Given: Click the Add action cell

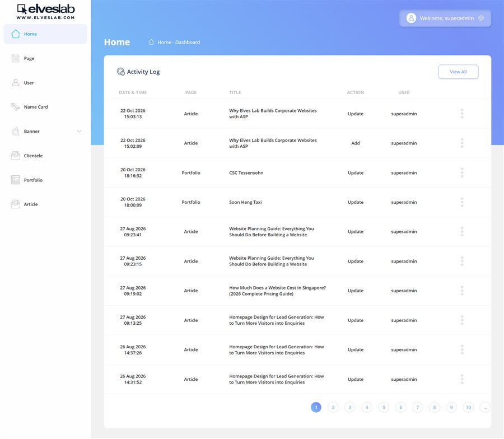Looking at the screenshot, I should (356, 143).
